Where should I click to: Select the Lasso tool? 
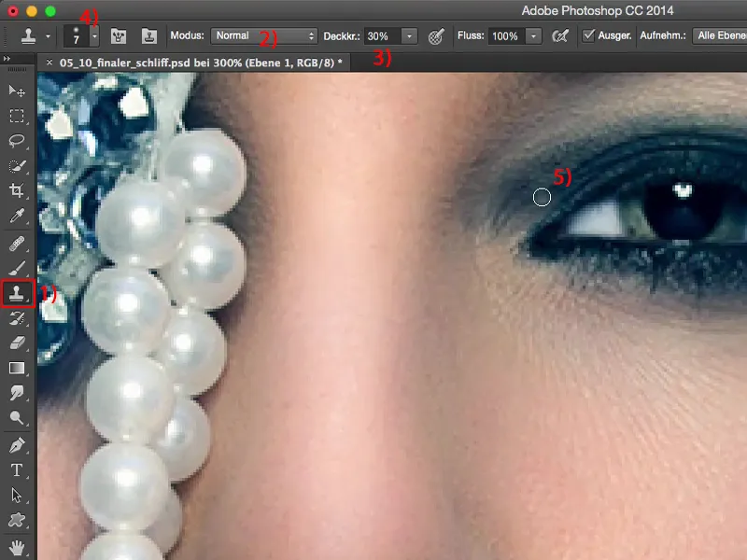pyautogui.click(x=17, y=141)
